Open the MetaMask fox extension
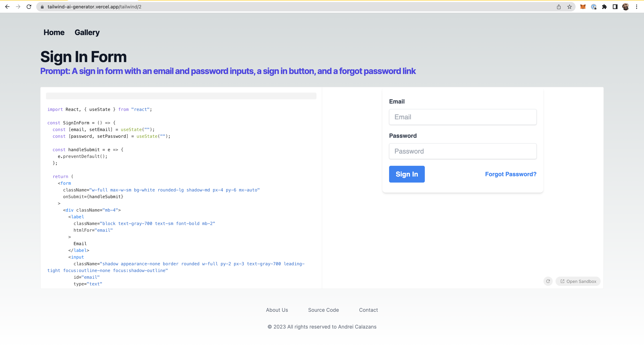Viewport: 644px width, 347px height. pos(583,7)
